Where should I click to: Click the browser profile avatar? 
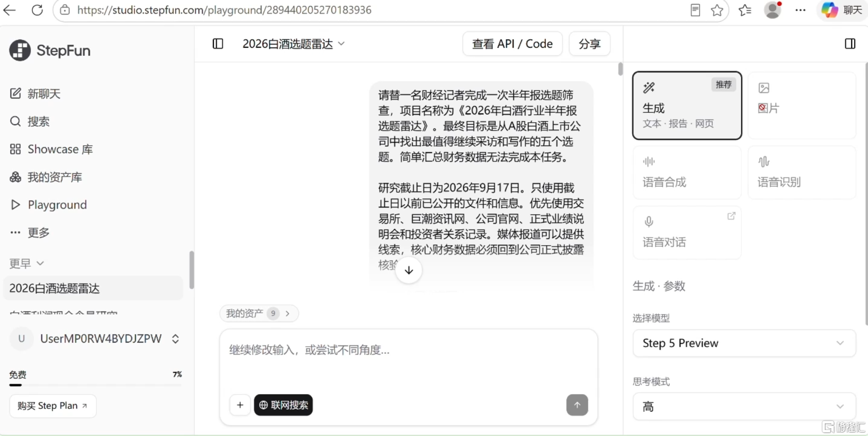coord(773,10)
